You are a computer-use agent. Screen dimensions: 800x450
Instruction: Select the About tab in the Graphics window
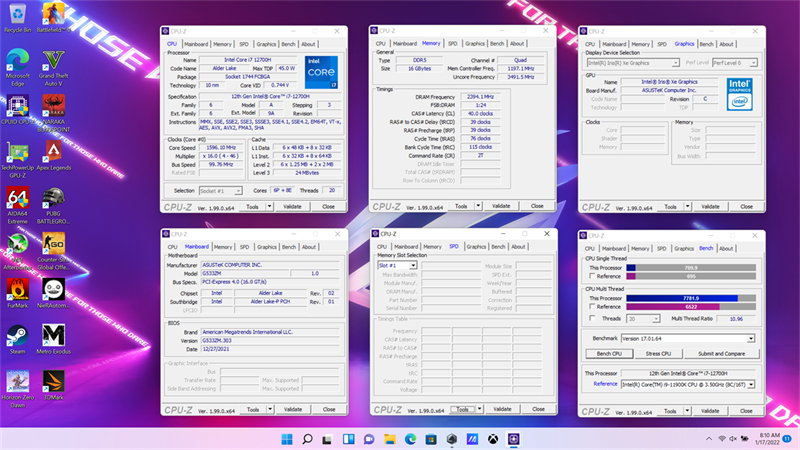[x=724, y=44]
